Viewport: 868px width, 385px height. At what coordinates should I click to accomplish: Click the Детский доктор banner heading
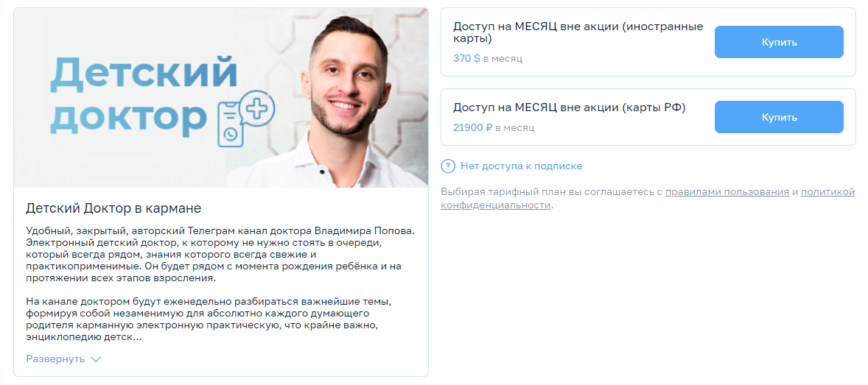pos(144,96)
